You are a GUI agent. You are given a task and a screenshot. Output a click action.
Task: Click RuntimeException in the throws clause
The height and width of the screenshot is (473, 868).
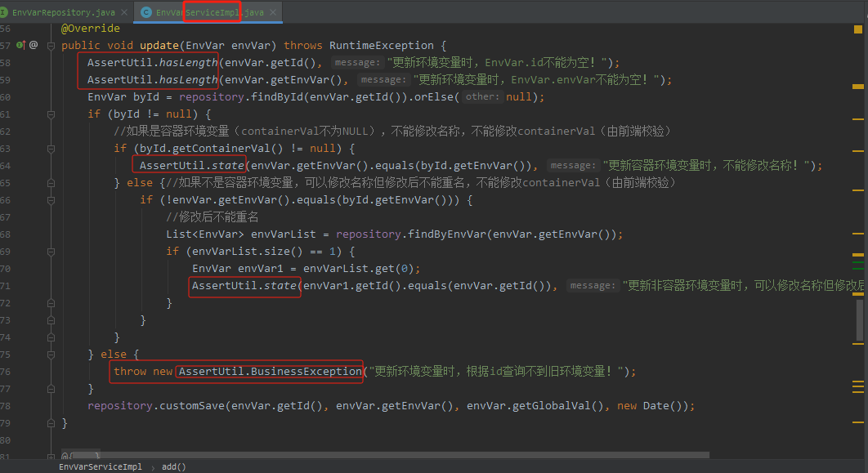coord(382,46)
